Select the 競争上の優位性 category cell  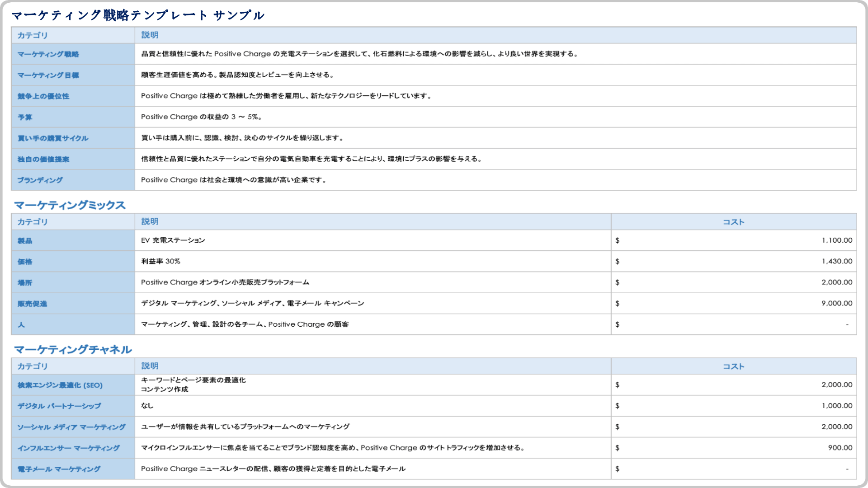point(73,96)
